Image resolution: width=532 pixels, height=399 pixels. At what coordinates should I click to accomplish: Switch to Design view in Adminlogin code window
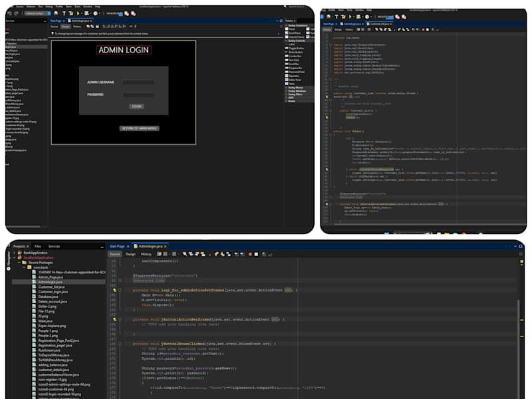point(130,254)
